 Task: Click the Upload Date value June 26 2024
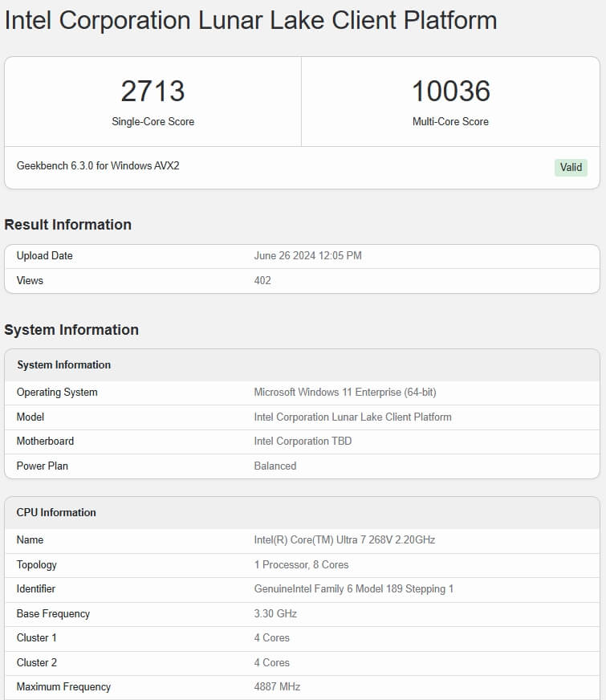[x=307, y=256]
